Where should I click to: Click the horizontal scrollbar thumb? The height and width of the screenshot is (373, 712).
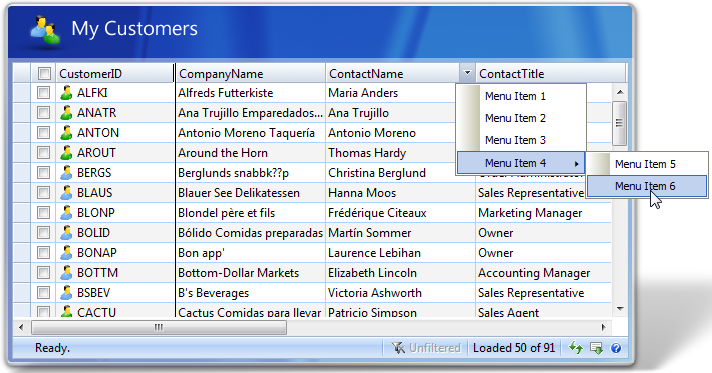(158, 327)
